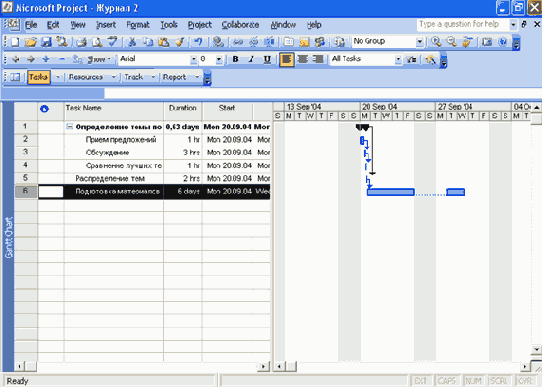Create a new project file
Viewport: 542px width, 387px height.
15,42
